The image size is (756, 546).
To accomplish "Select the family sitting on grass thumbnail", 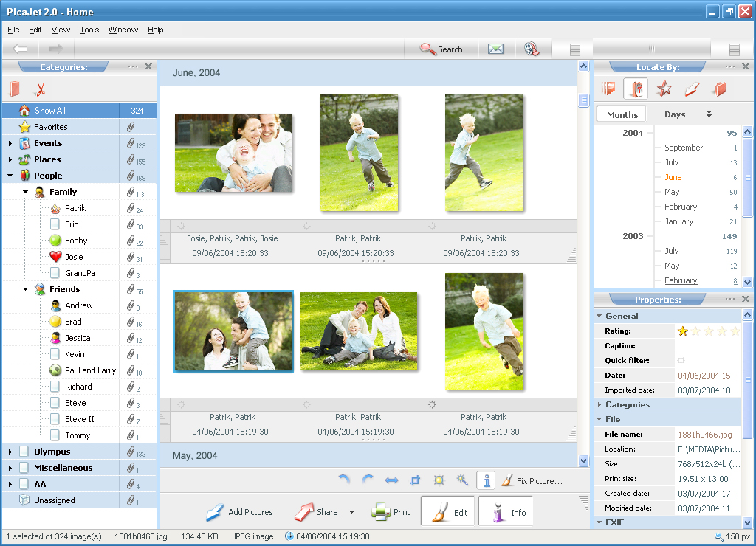I will [x=359, y=331].
